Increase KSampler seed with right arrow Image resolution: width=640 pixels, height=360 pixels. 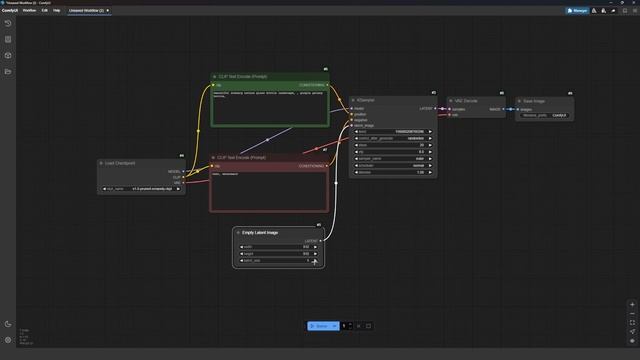(x=430, y=132)
